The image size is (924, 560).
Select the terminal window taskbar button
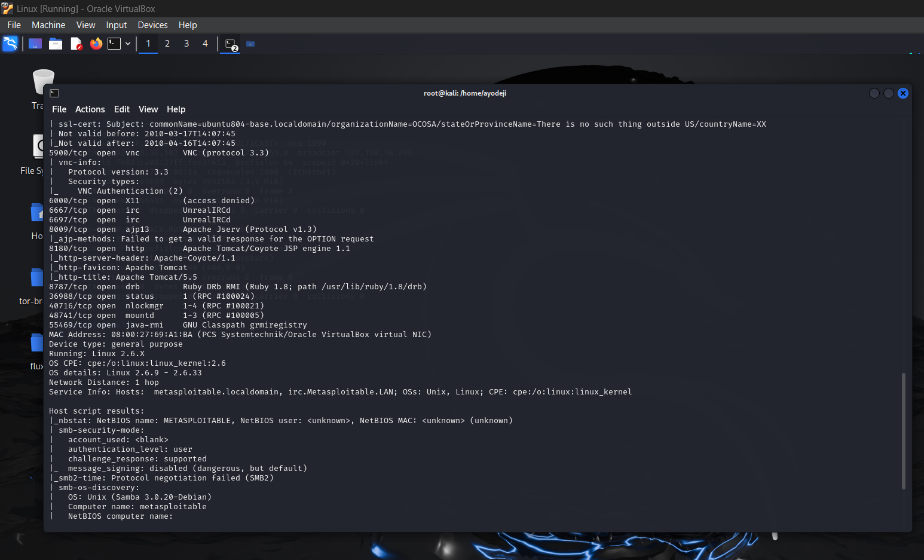231,44
